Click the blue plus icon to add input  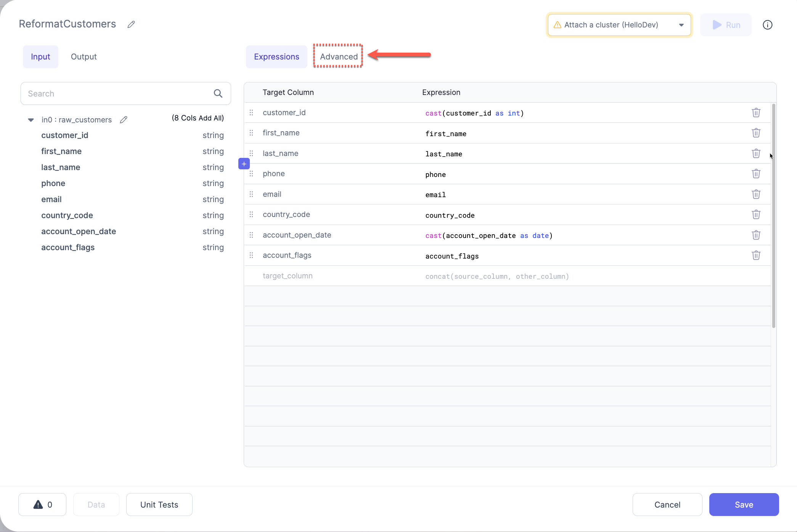pos(244,164)
